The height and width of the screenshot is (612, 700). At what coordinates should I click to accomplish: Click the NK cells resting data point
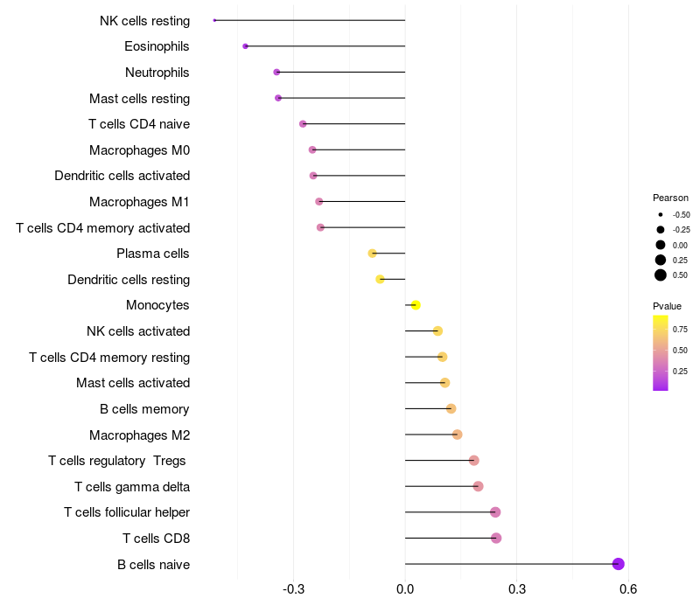[x=214, y=20]
